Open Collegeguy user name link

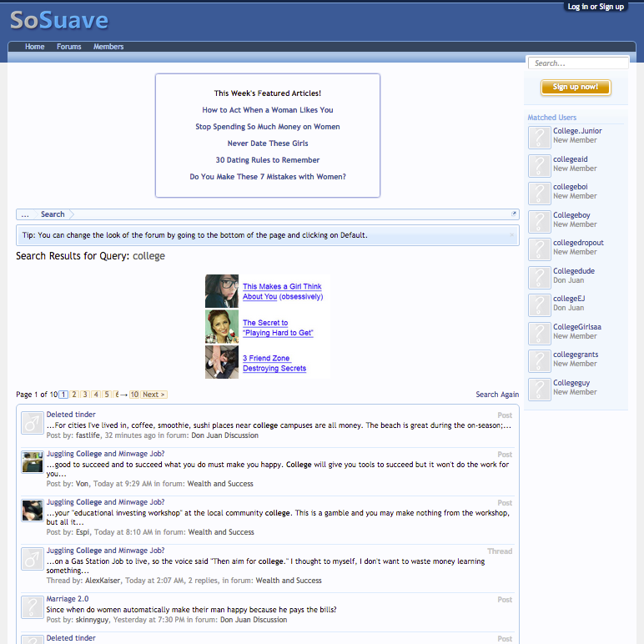click(x=571, y=383)
